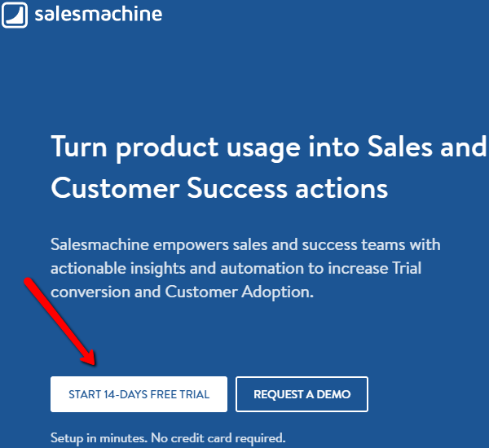
Task: Click the red arrowhead tip
Action: coord(94,363)
